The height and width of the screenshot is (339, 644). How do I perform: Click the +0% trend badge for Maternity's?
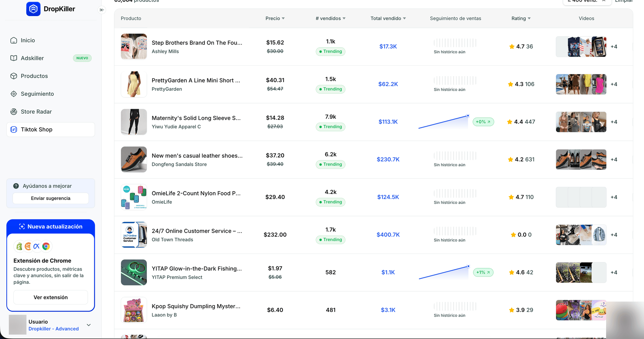483,122
